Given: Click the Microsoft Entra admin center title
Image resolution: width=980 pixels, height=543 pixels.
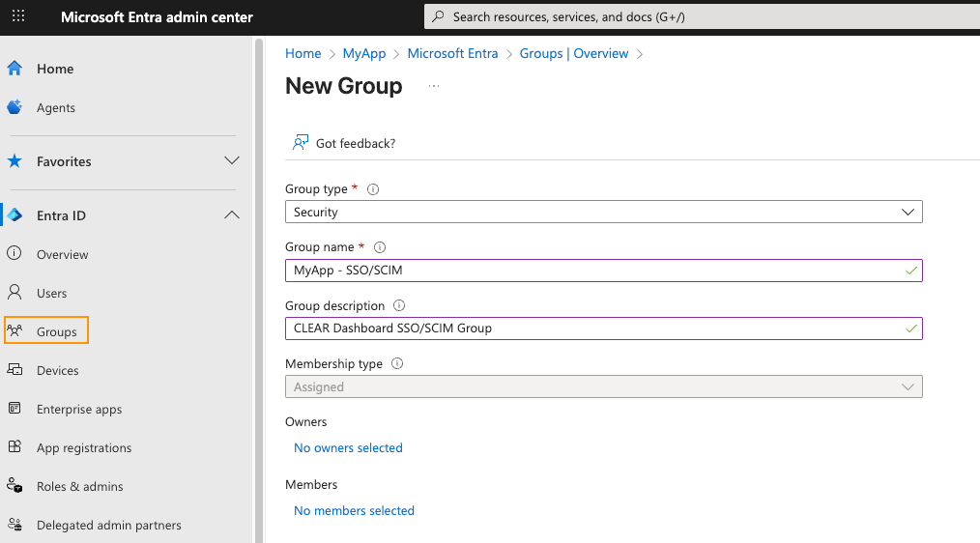Looking at the screenshot, I should [157, 16].
